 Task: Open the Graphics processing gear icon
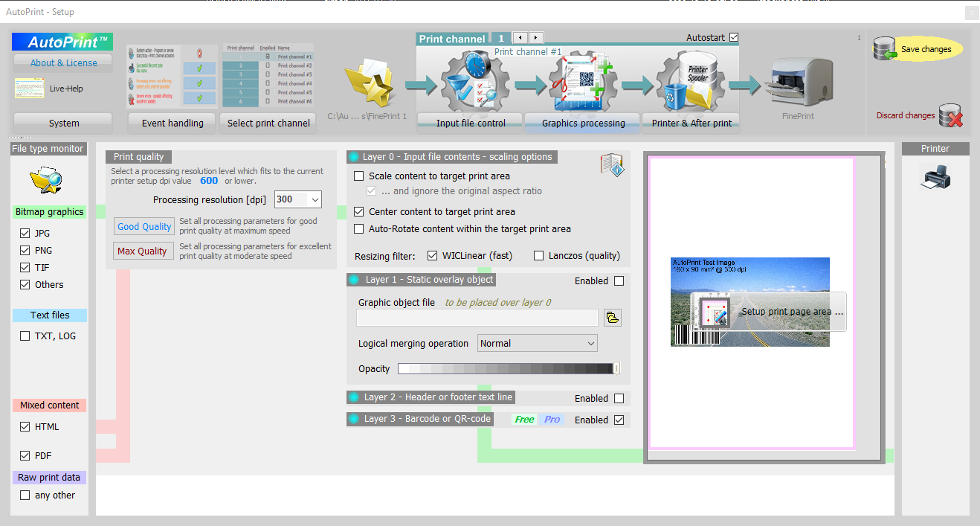coord(583,83)
